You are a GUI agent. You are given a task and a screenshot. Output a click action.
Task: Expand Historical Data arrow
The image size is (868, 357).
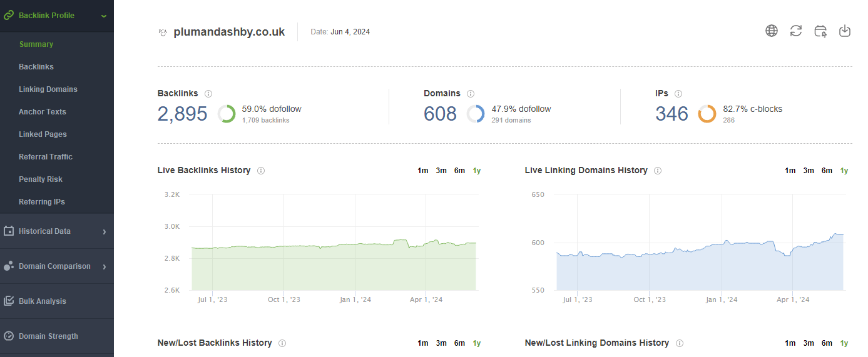pos(104,232)
